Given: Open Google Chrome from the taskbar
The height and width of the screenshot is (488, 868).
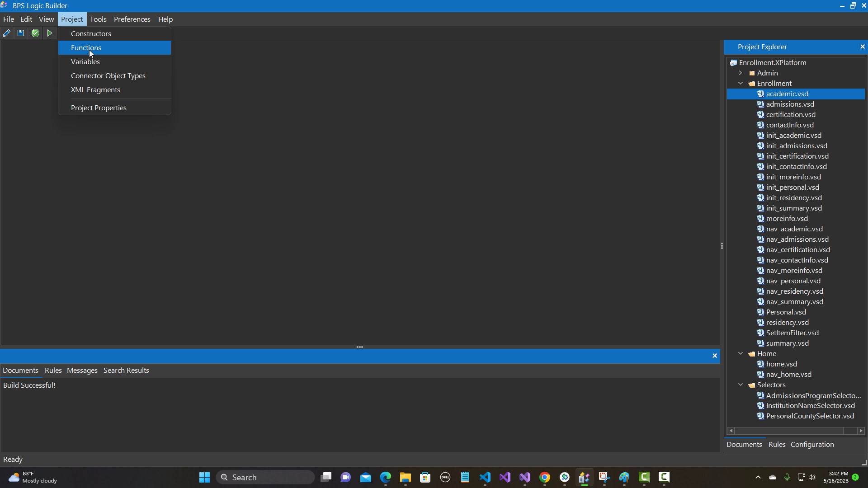Looking at the screenshot, I should pyautogui.click(x=545, y=477).
